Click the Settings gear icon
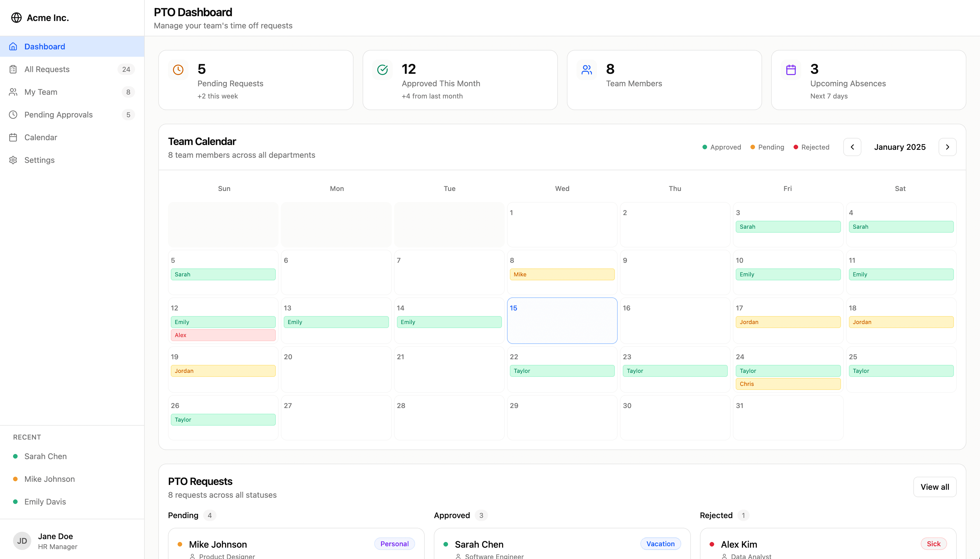Image resolution: width=980 pixels, height=559 pixels. [x=13, y=160]
